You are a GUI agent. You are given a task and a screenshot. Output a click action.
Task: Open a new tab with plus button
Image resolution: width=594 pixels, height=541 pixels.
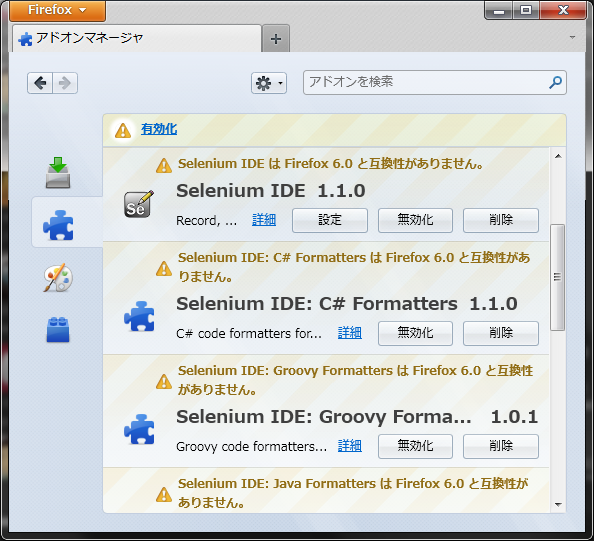point(276,39)
